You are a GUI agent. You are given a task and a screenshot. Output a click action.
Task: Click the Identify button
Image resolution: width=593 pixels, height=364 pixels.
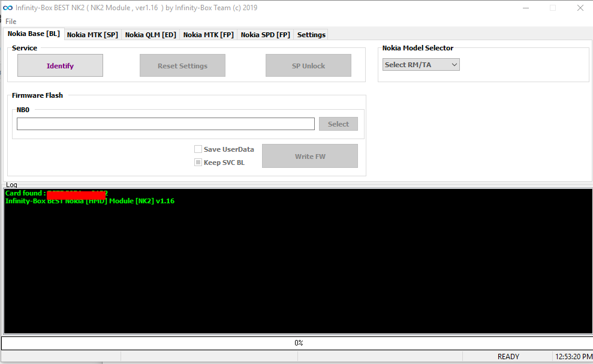click(60, 65)
